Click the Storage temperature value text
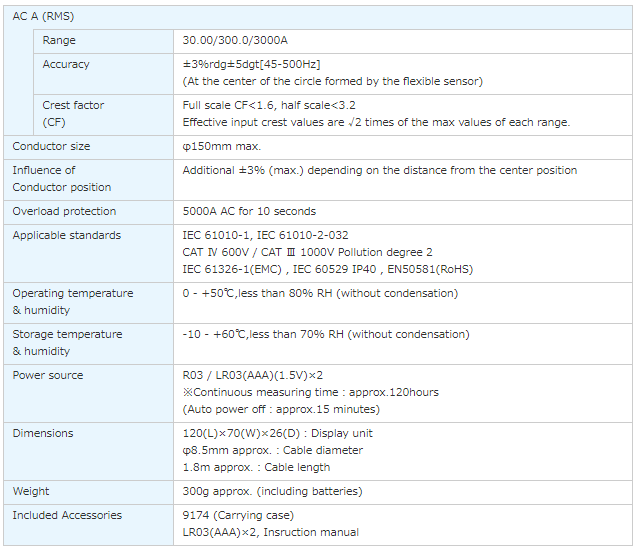This screenshot has height=550, width=637. [x=325, y=334]
